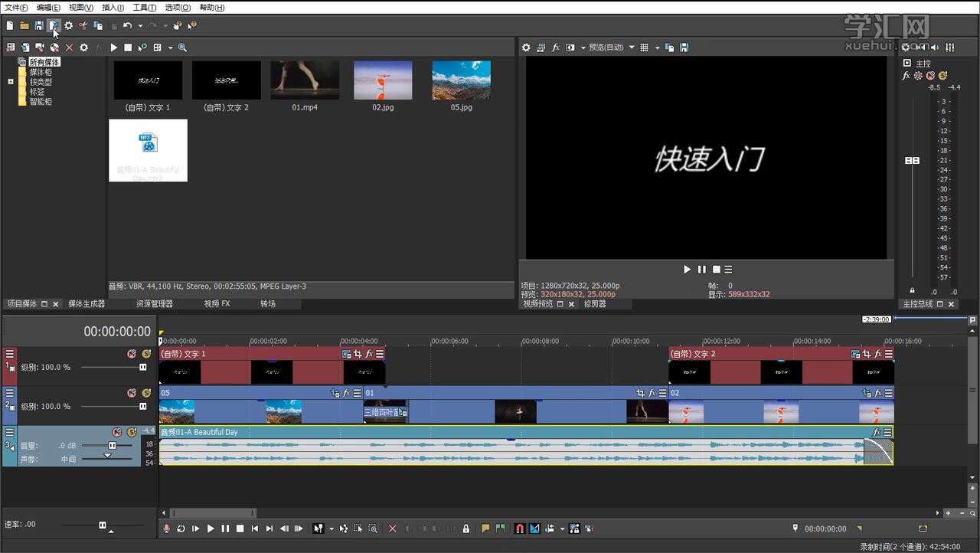Switch to the 修剪器 tab

click(x=595, y=304)
